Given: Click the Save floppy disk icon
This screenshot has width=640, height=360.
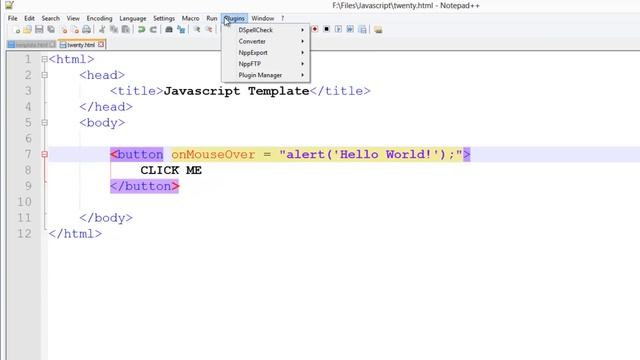Looking at the screenshot, I should pyautogui.click(x=39, y=29).
